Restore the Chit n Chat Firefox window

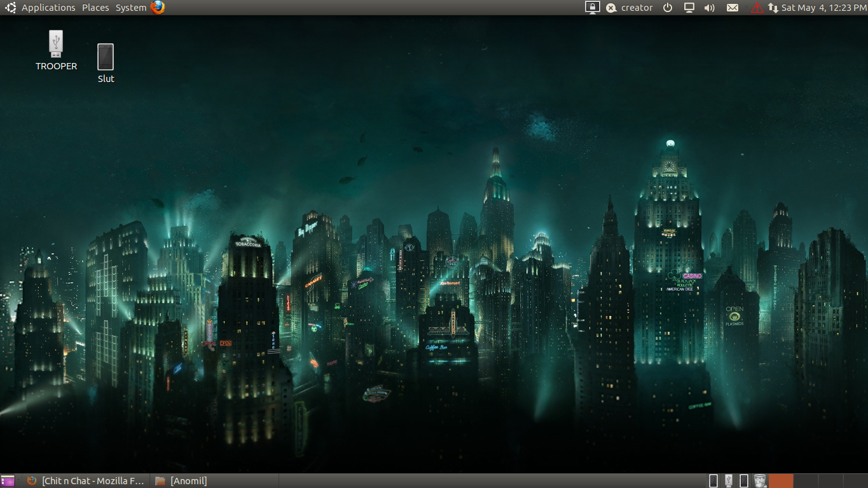click(86, 481)
